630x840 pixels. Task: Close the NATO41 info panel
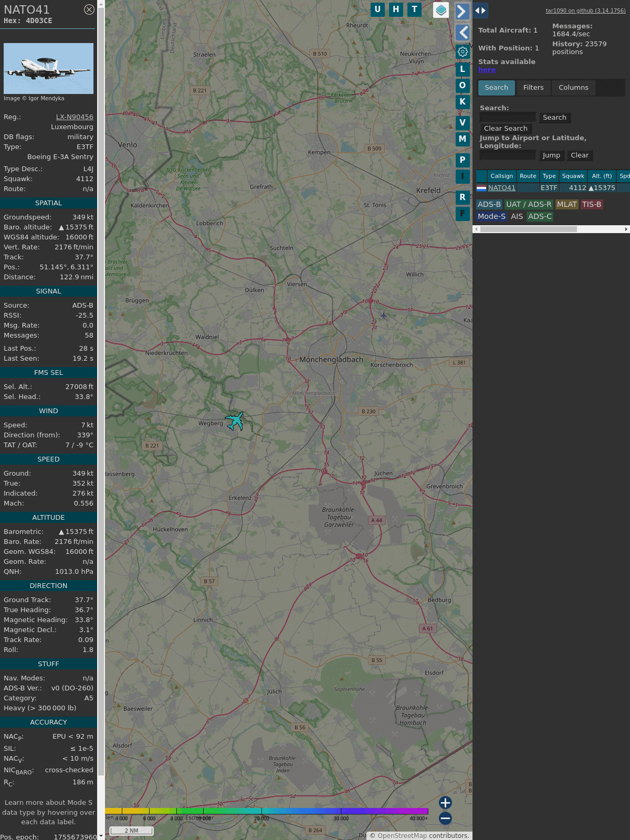[x=89, y=9]
